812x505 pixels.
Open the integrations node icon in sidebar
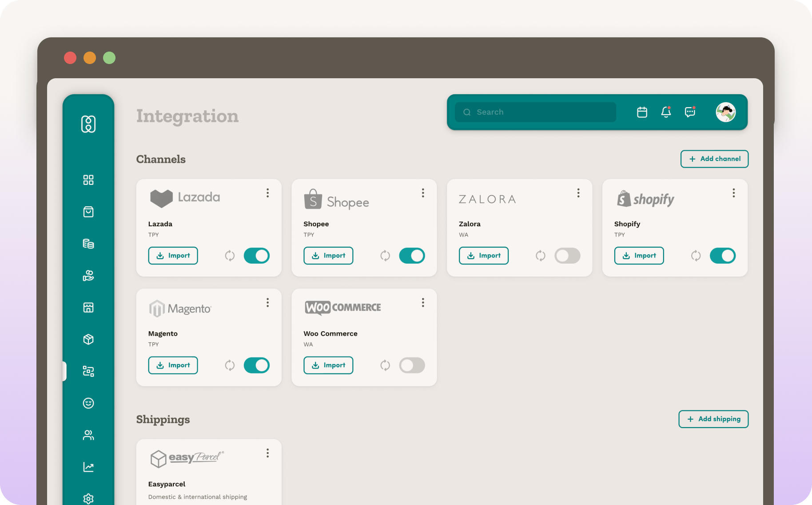coord(88,371)
